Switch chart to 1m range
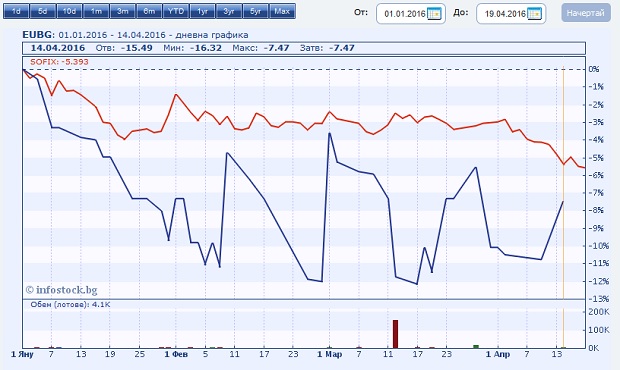This screenshot has width=620, height=370. click(96, 11)
